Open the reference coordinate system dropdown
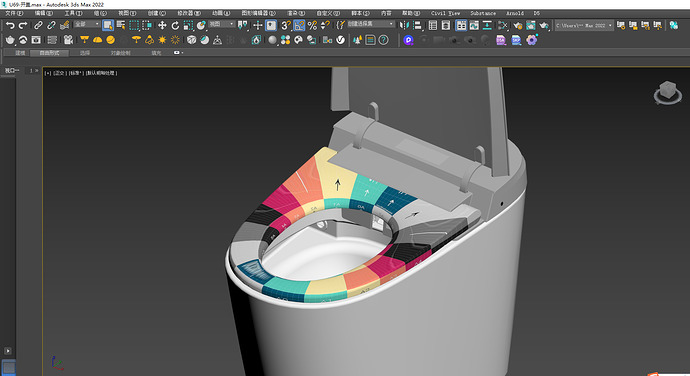 click(221, 24)
